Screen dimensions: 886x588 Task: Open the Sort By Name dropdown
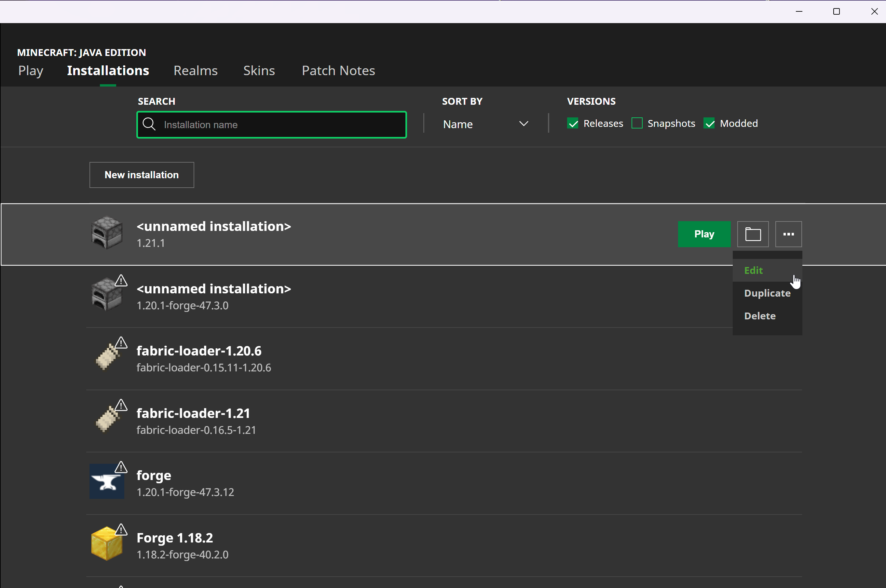[x=486, y=124]
